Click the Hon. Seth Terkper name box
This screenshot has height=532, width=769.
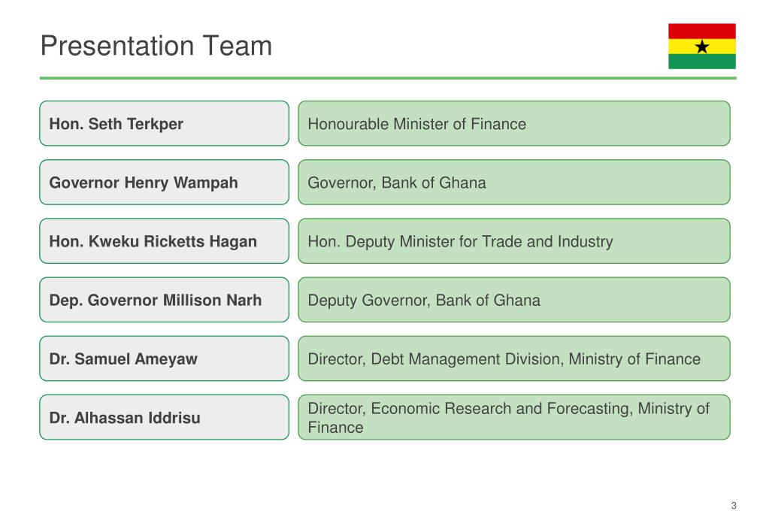165,123
